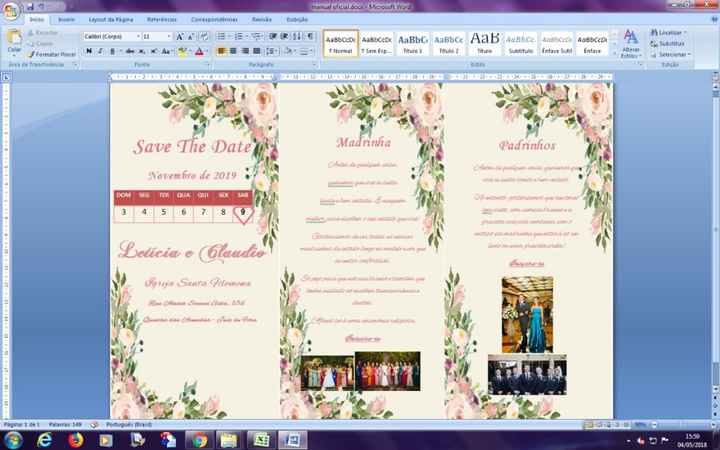Screen dimensions: 720x450
Task: Open the Fonte dialog launcher
Action: (x=207, y=65)
